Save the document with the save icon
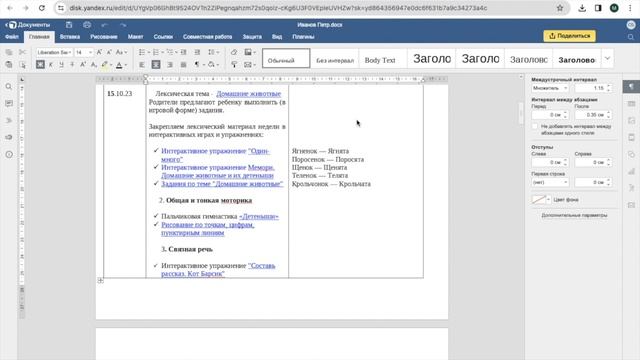The width and height of the screenshot is (640, 360). [69, 25]
